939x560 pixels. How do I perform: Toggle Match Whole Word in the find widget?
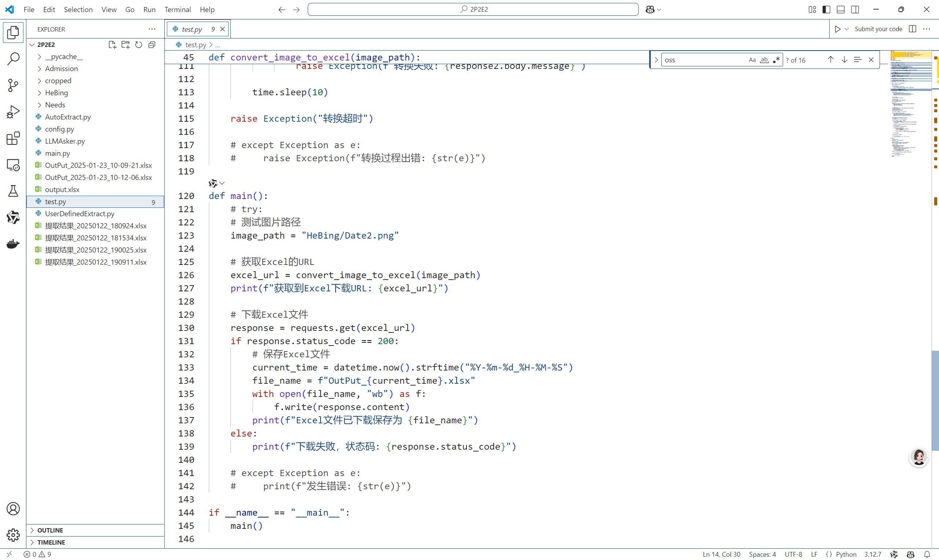764,60
